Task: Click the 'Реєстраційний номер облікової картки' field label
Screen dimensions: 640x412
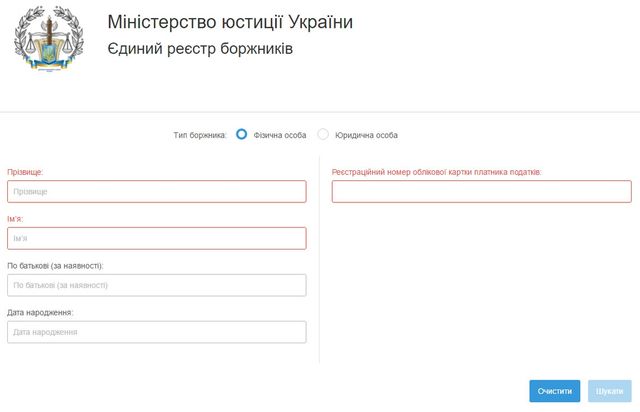Action: click(x=436, y=172)
